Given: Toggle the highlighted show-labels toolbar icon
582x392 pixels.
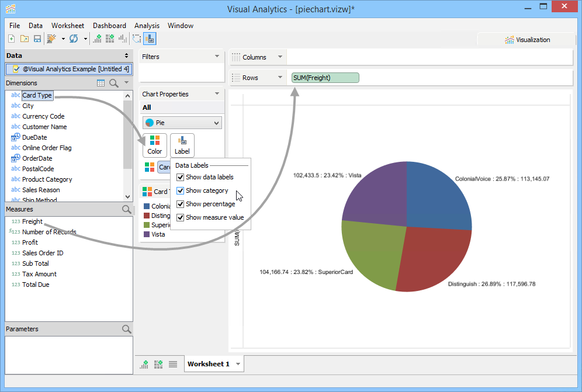Looking at the screenshot, I should click(x=150, y=39).
